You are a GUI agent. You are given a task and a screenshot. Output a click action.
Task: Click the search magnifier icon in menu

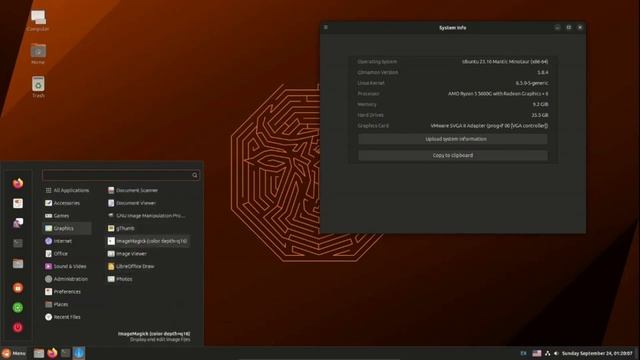click(195, 175)
